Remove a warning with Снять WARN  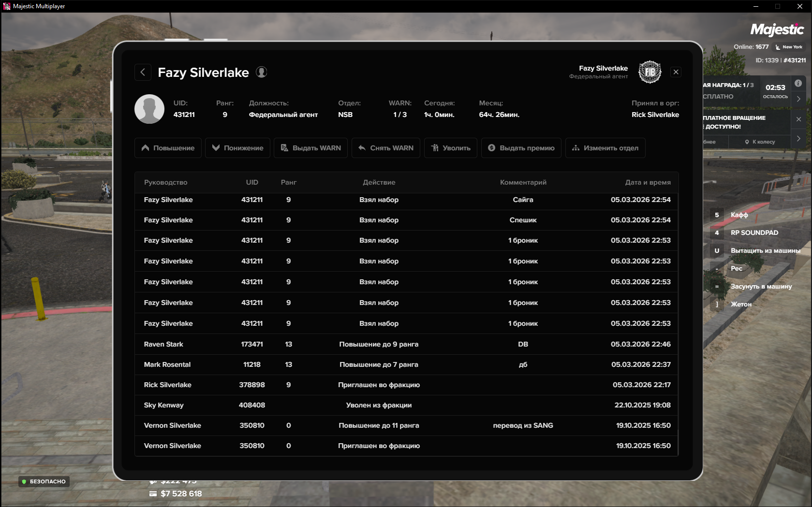tap(385, 148)
